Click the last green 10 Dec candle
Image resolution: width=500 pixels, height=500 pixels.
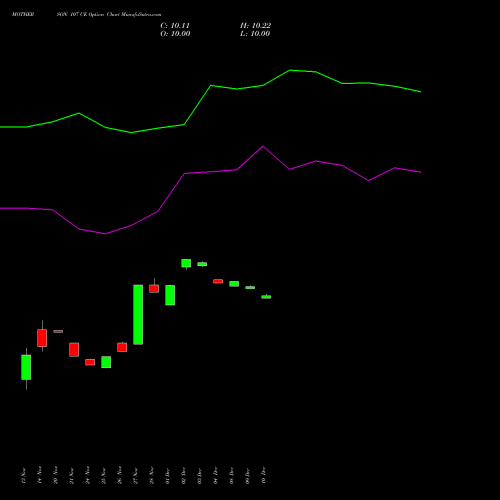[266, 297]
